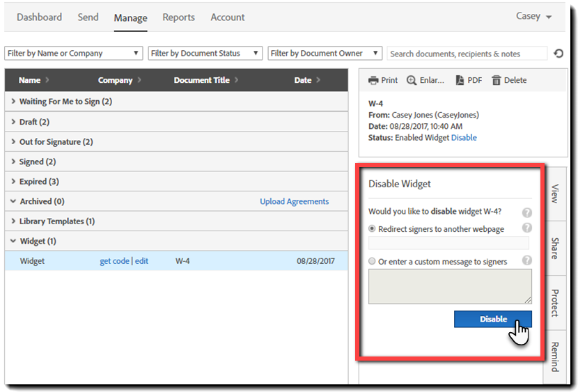Open the Reports tab
Image resolution: width=578 pixels, height=392 pixels.
tap(178, 17)
